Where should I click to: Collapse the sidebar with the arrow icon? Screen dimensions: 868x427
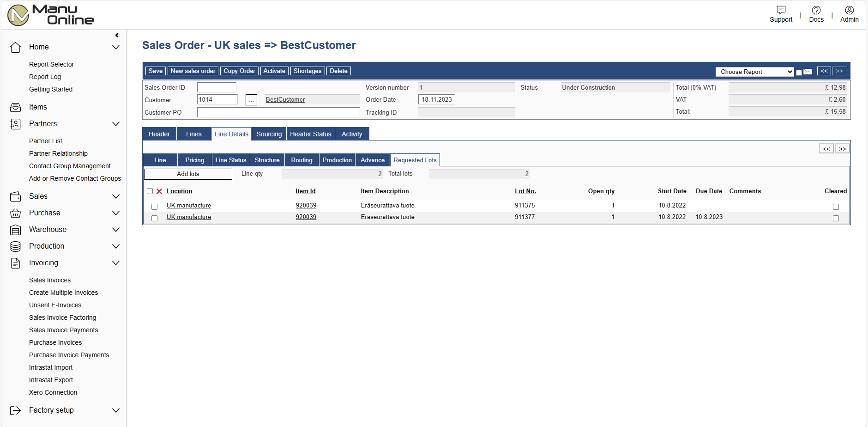point(117,35)
